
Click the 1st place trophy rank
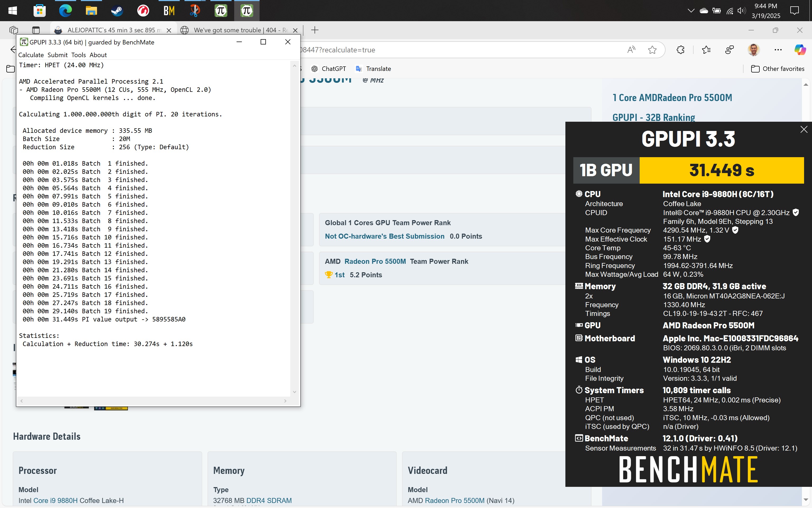tap(335, 275)
